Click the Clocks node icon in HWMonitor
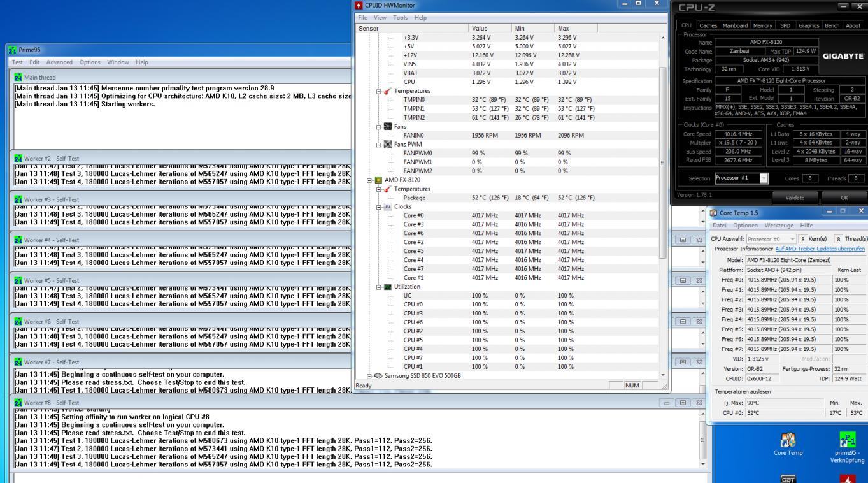Viewport: 868px width, 483px height. [x=388, y=207]
